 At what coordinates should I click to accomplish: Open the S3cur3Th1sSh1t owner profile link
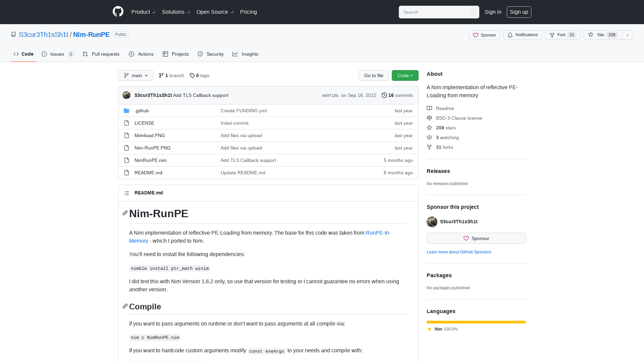tap(44, 35)
